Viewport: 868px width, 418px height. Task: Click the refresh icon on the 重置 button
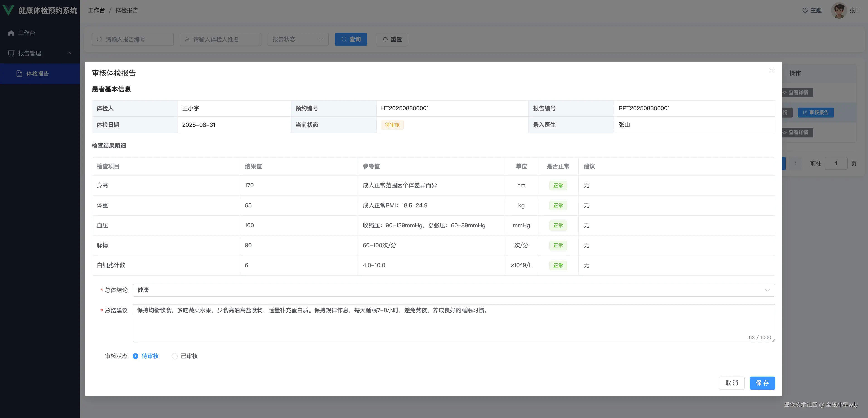tap(385, 39)
